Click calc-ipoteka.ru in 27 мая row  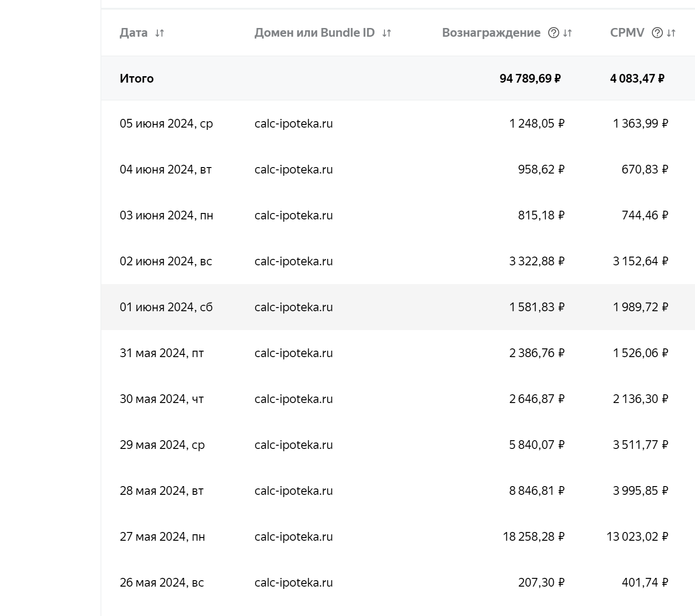(294, 537)
